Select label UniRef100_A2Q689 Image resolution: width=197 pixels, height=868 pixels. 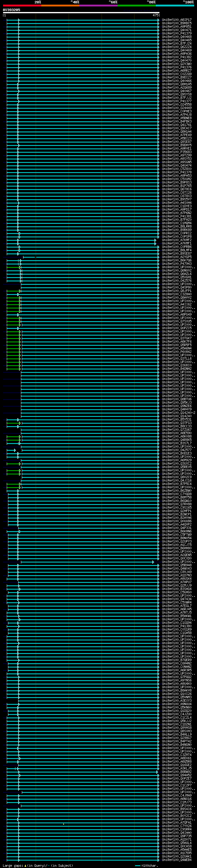[x=176, y=88]
